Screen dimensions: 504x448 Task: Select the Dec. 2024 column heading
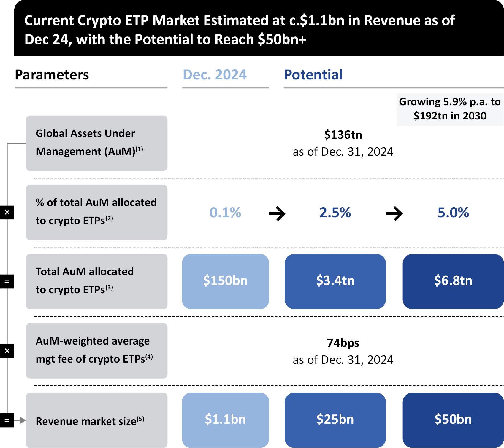point(215,75)
